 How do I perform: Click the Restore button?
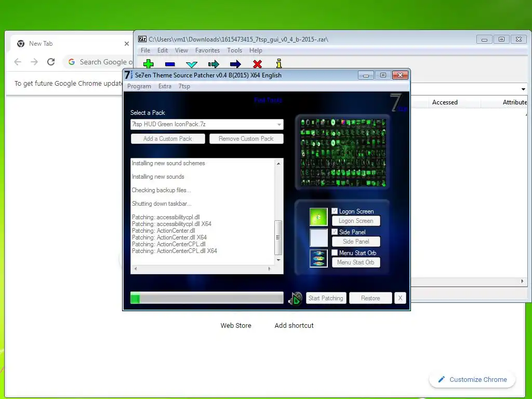[370, 298]
